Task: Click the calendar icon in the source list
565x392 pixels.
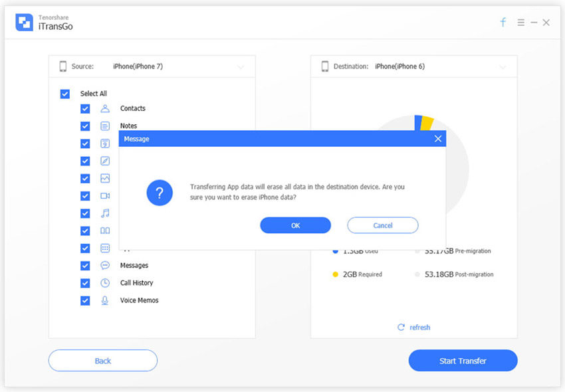Action: point(105,144)
